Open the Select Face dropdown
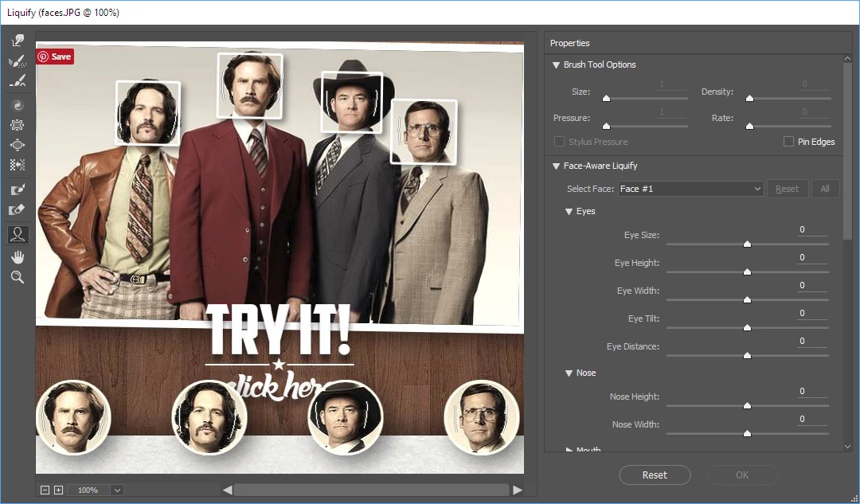The width and height of the screenshot is (860, 504). [x=690, y=189]
